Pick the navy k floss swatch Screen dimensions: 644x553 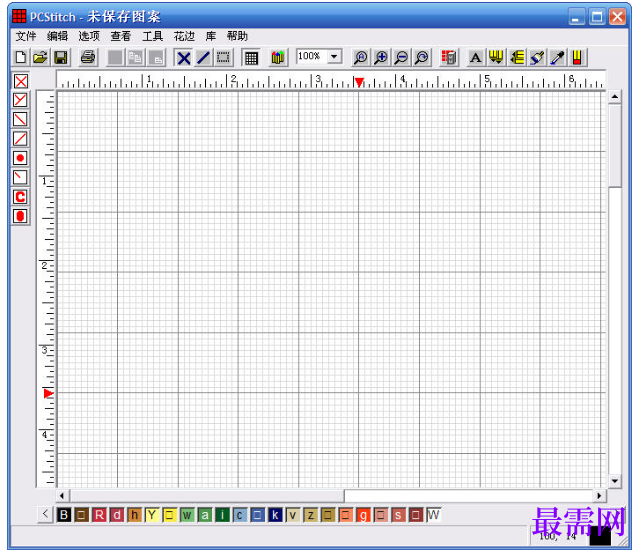click(275, 515)
